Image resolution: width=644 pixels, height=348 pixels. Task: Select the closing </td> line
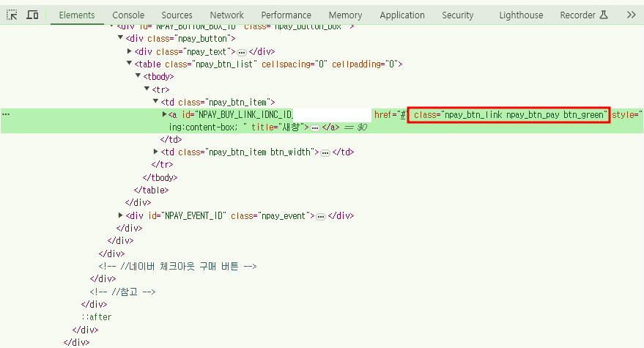pyautogui.click(x=171, y=140)
